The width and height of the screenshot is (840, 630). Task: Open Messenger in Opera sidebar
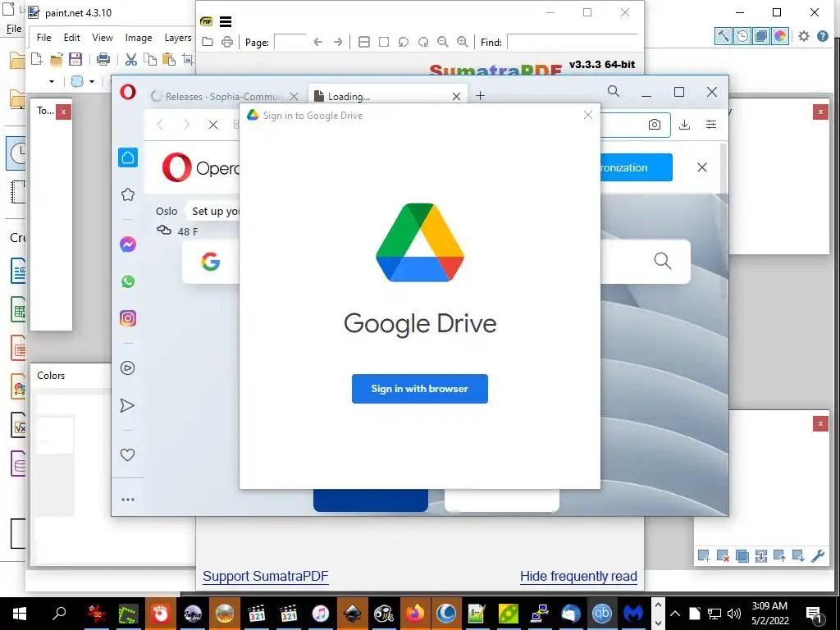[x=127, y=244]
